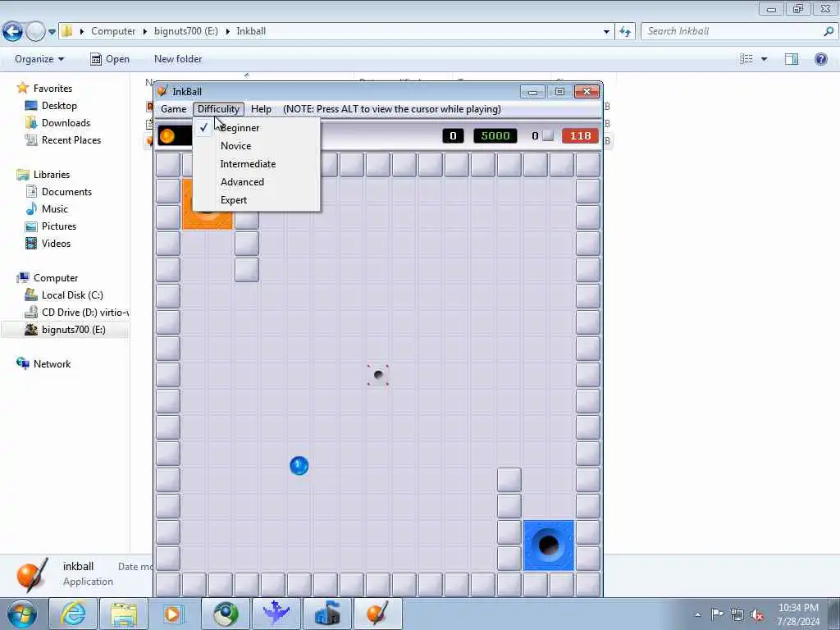Click the blue hole tile
840x630 pixels.
(x=548, y=546)
